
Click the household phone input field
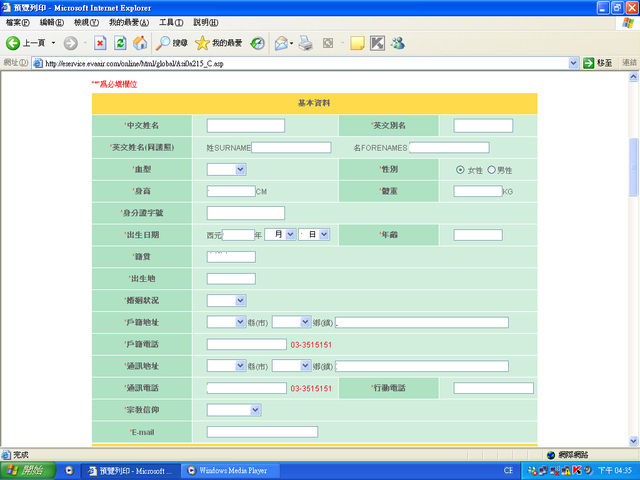(x=247, y=344)
